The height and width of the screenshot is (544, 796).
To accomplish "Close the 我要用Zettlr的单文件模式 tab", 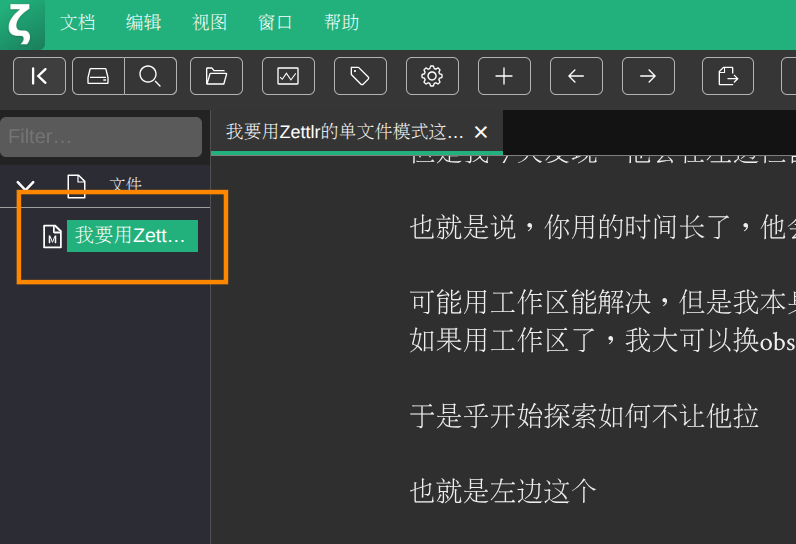I will click(481, 132).
